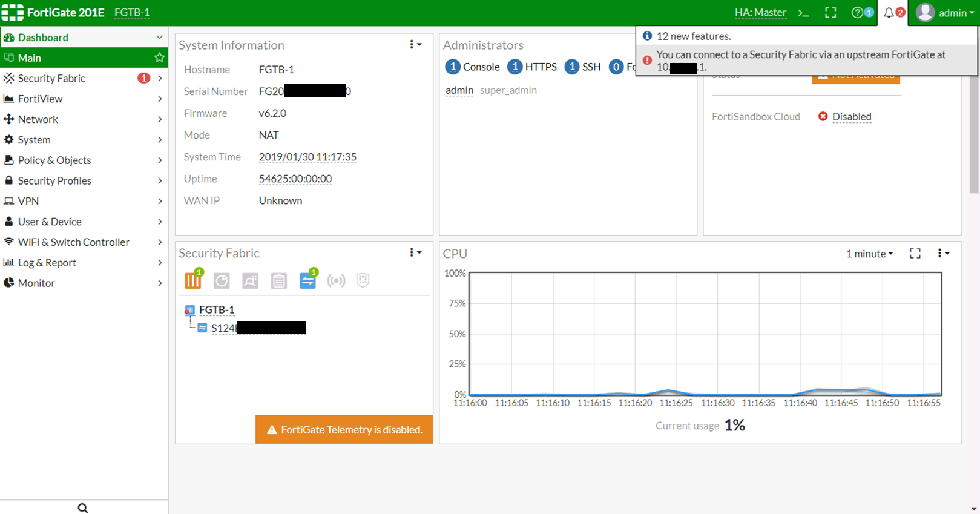Screen dimensions: 980x514
Task: Click the sidebar search magnifier icon
Action: pyautogui.click(x=83, y=508)
